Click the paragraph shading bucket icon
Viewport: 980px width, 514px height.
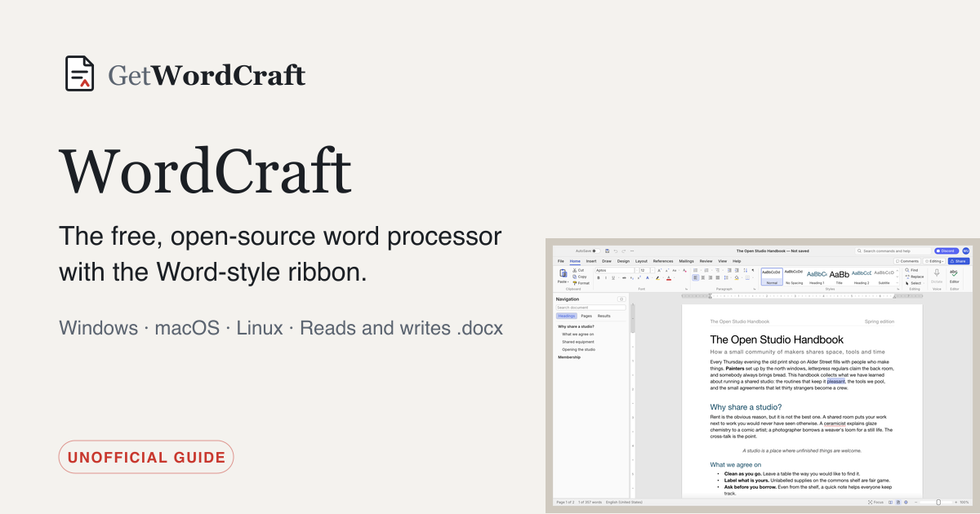pos(737,277)
